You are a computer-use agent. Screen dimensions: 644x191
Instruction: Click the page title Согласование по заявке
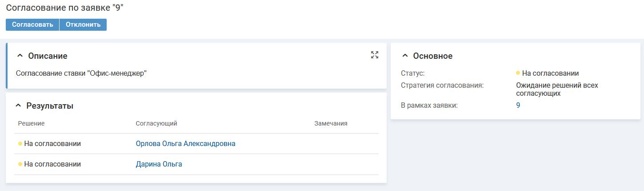pyautogui.click(x=64, y=8)
